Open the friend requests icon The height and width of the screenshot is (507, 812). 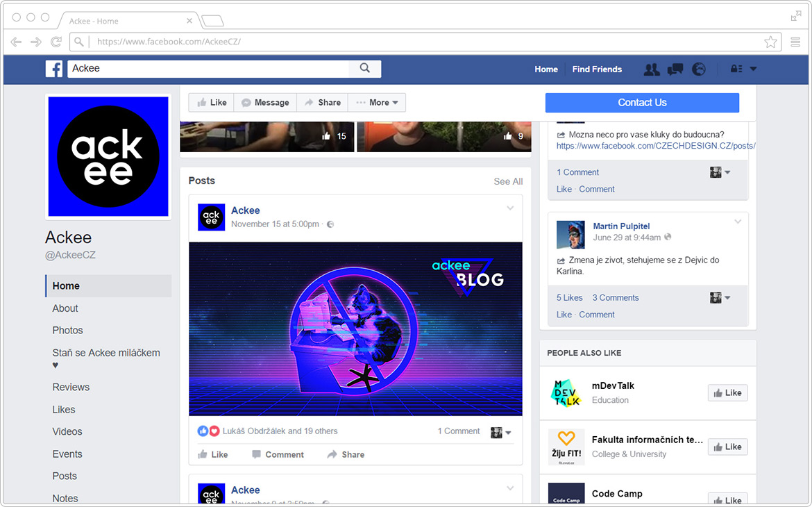coord(652,69)
